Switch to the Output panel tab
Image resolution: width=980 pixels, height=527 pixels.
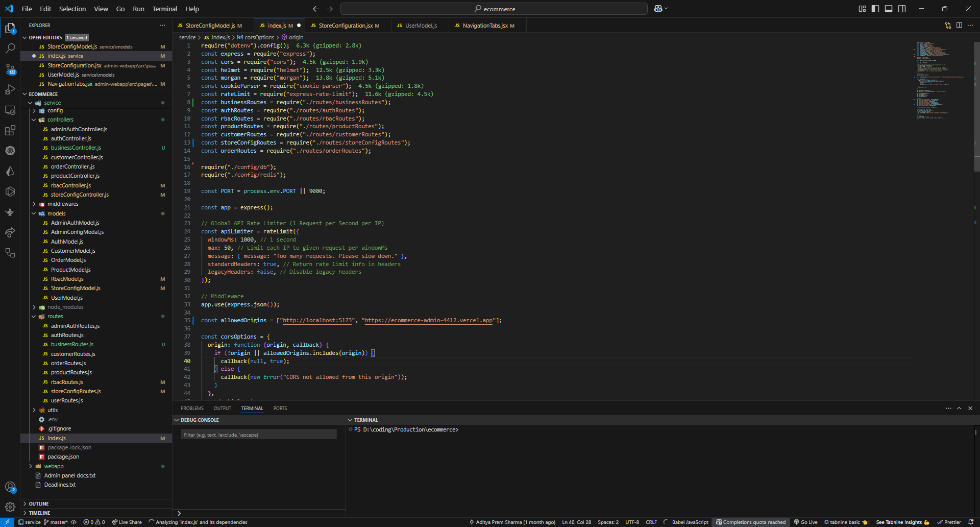coord(223,408)
